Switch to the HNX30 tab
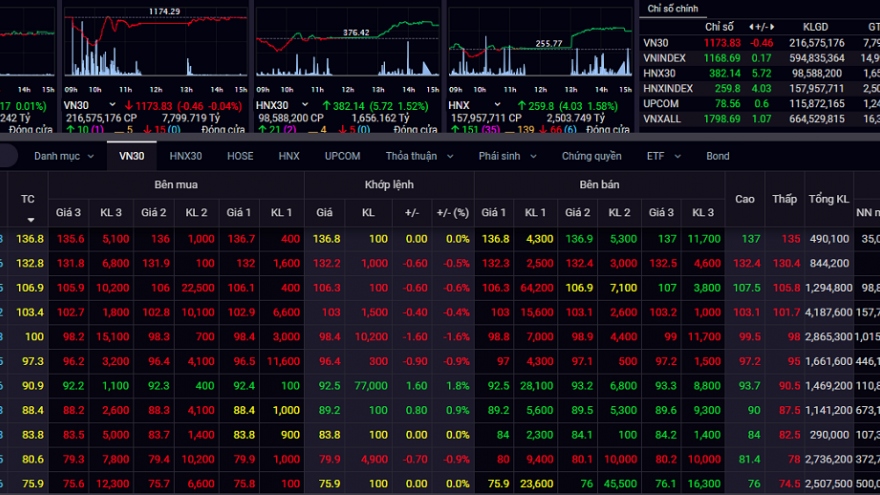880x495 pixels. 186,156
